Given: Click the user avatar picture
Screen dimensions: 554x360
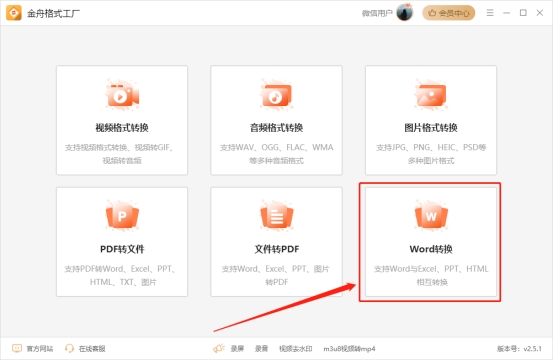Looking at the screenshot, I should pyautogui.click(x=405, y=13).
